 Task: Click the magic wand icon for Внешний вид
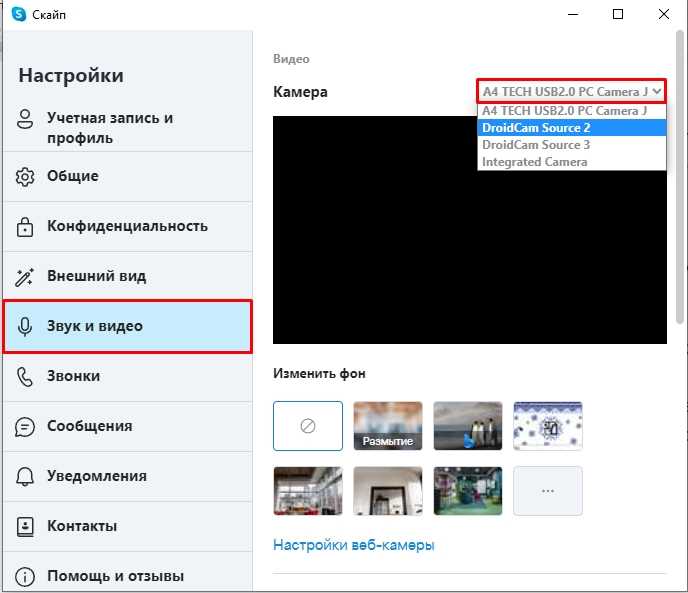click(25, 277)
